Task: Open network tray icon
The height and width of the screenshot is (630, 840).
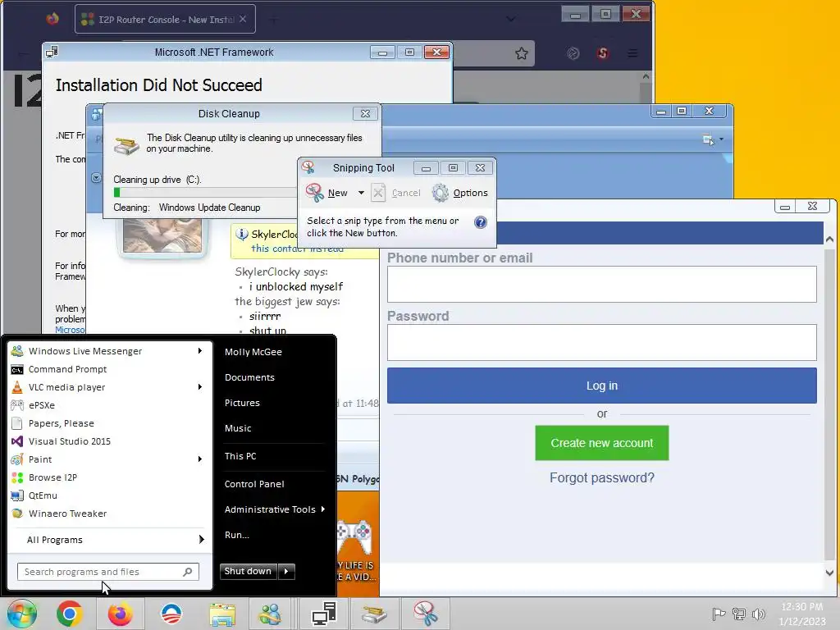Action: point(739,614)
